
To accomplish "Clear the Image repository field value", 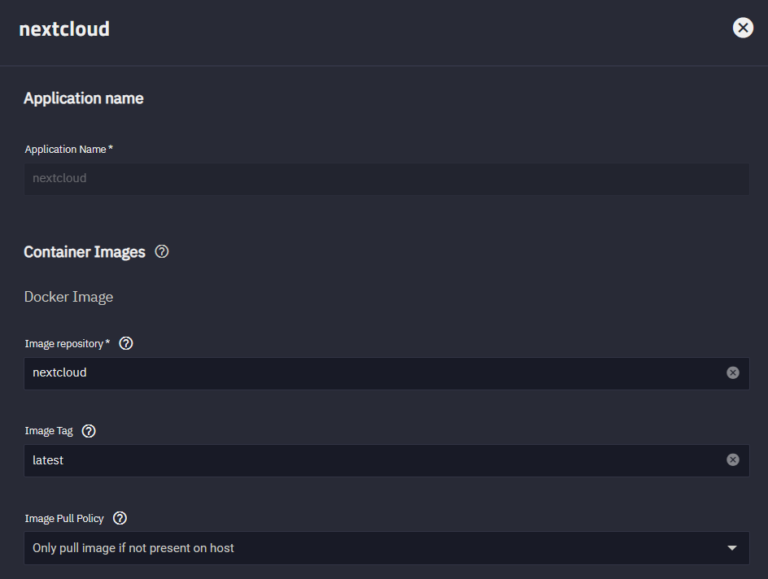I will point(733,373).
